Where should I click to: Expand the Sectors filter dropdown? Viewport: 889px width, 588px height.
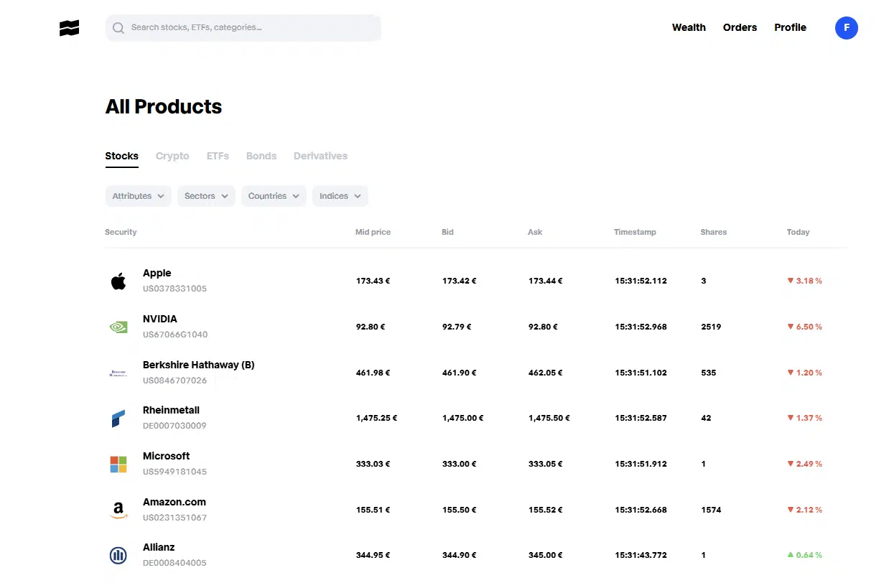[x=206, y=196]
